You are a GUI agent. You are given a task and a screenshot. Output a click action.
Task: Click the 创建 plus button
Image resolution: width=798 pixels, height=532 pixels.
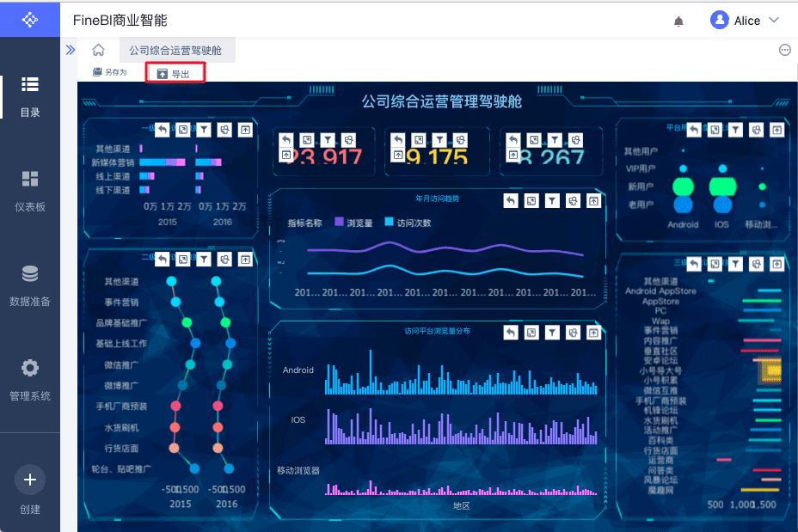click(30, 480)
